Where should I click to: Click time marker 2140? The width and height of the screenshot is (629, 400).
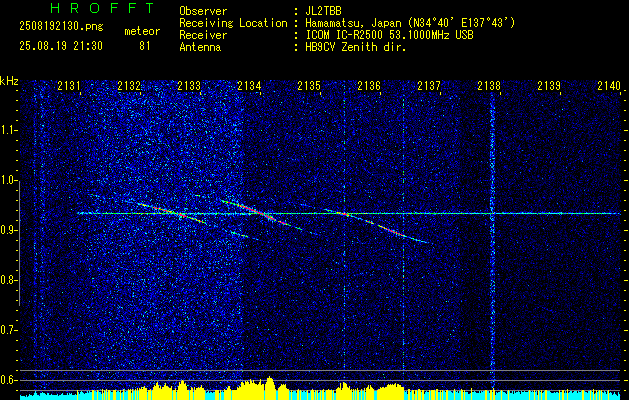609,85
